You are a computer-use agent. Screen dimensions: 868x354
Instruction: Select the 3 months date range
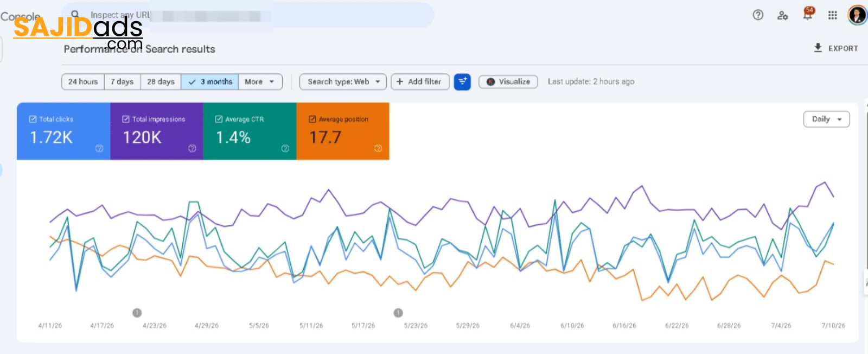pos(210,81)
